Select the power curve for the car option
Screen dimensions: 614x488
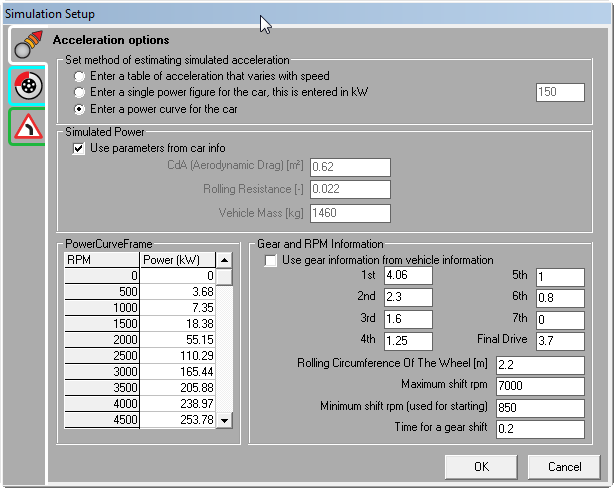[80, 108]
